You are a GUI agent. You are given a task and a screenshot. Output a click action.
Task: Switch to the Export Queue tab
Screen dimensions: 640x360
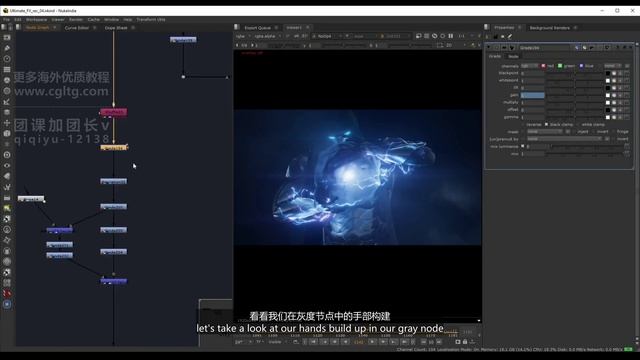tap(258, 28)
